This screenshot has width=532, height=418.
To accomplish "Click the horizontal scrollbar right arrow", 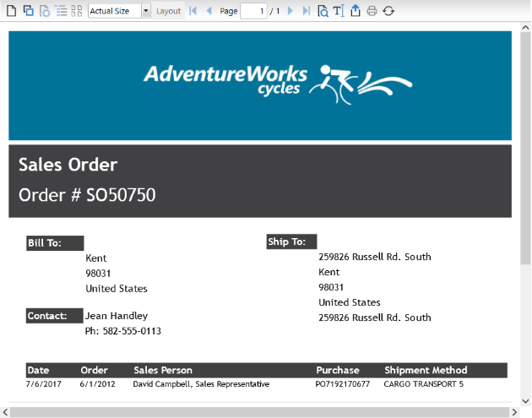I will (x=512, y=412).
